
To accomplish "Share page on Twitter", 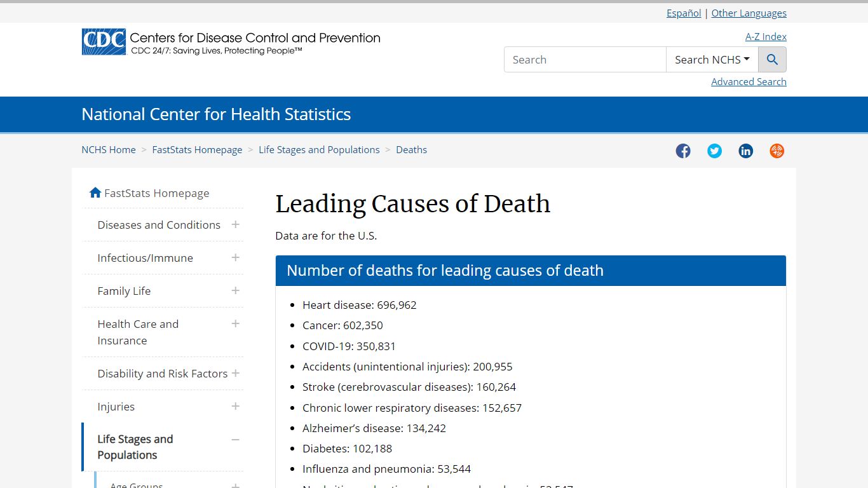I will point(714,151).
